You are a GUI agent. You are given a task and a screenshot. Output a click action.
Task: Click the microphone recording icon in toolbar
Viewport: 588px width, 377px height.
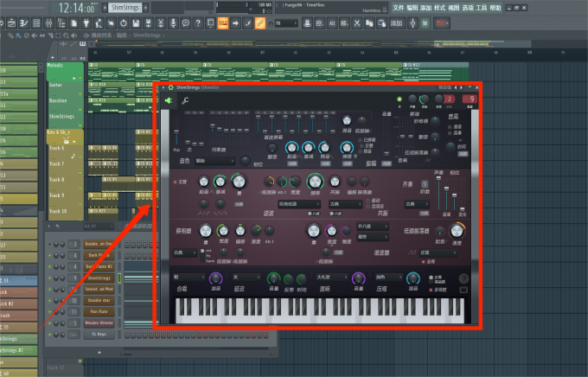pos(173,23)
